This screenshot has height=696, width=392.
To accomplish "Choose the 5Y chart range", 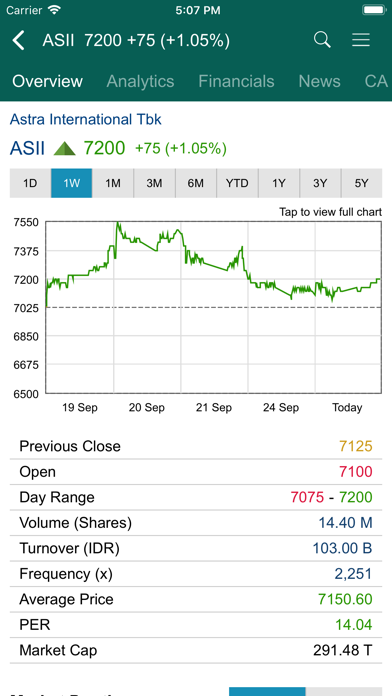I will point(361,183).
